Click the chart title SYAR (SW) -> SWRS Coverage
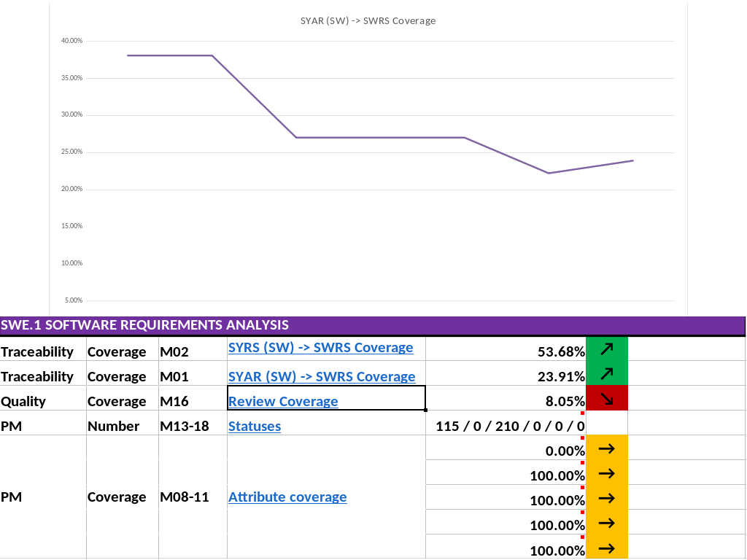747x560 pixels. 368,21
